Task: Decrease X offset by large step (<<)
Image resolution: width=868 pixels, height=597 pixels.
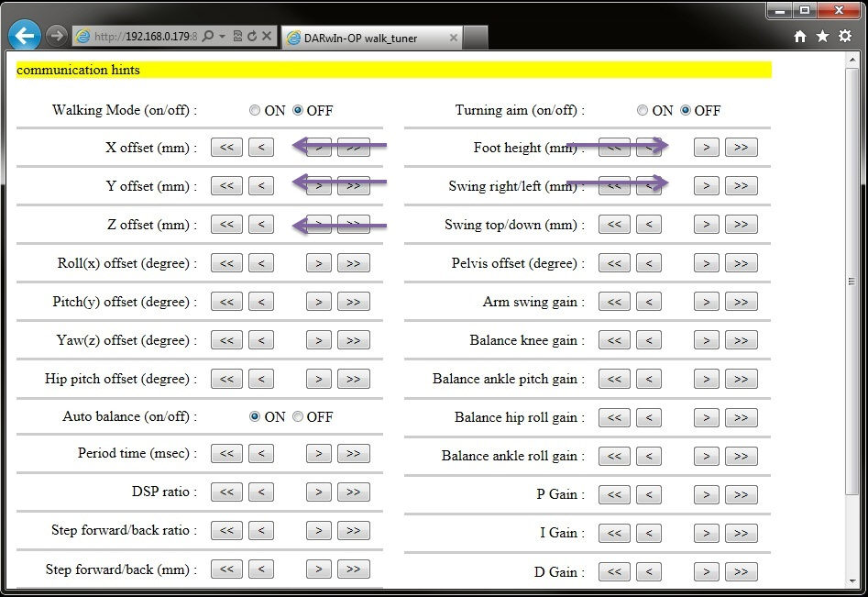Action: 226,148
